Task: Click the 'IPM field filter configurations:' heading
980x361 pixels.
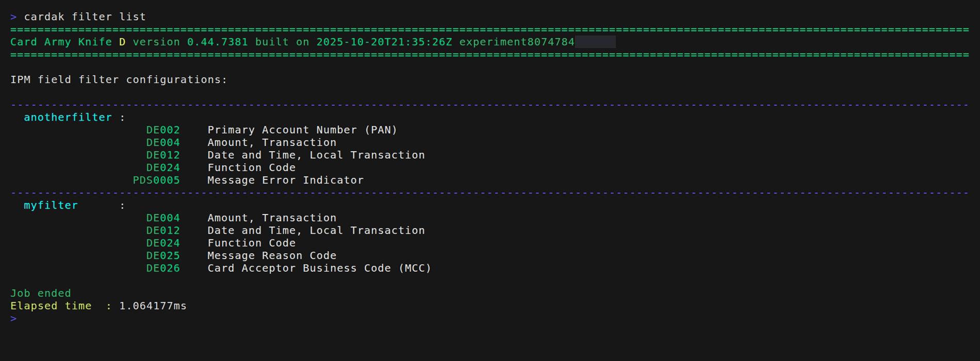Action: [x=119, y=80]
